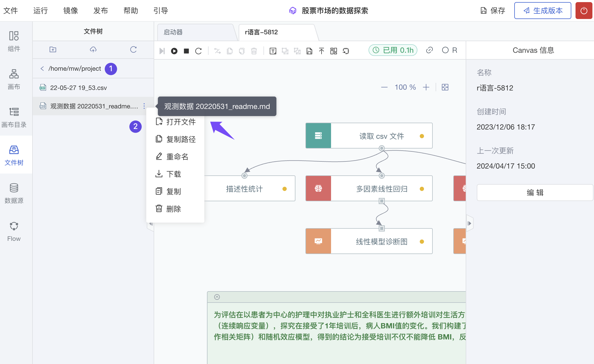
Task: Click the cloud upload icon in file tree
Action: (x=93, y=50)
